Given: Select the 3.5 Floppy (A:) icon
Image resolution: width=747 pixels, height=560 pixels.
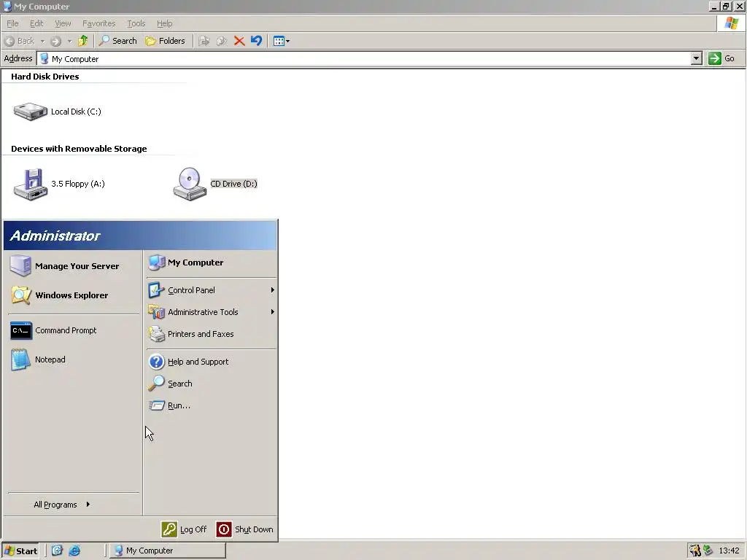Looking at the screenshot, I should click(x=30, y=184).
